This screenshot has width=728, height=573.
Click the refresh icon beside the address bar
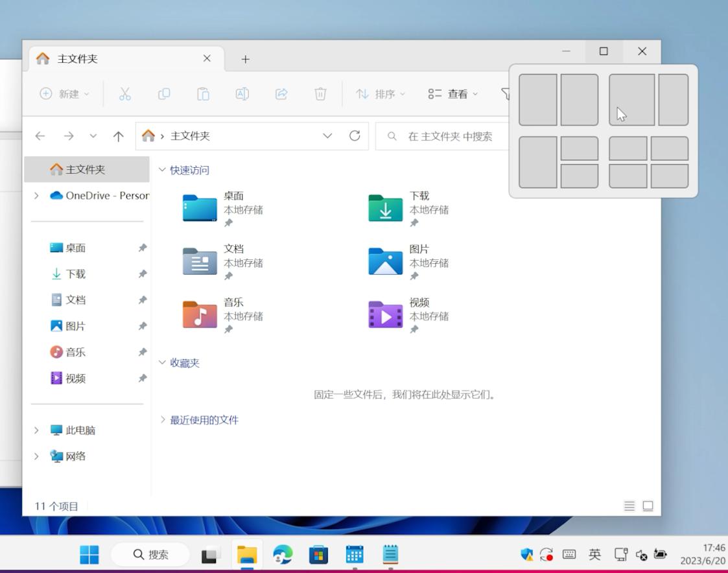[x=355, y=136]
